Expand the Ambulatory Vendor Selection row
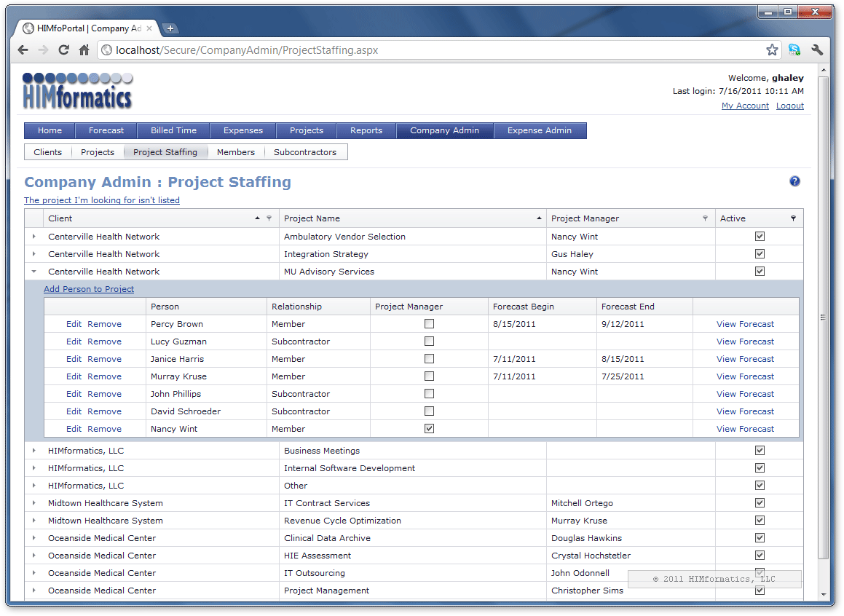 coord(34,237)
